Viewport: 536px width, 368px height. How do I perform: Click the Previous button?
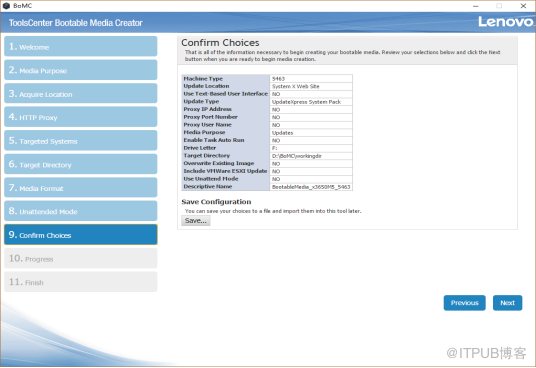(x=465, y=303)
